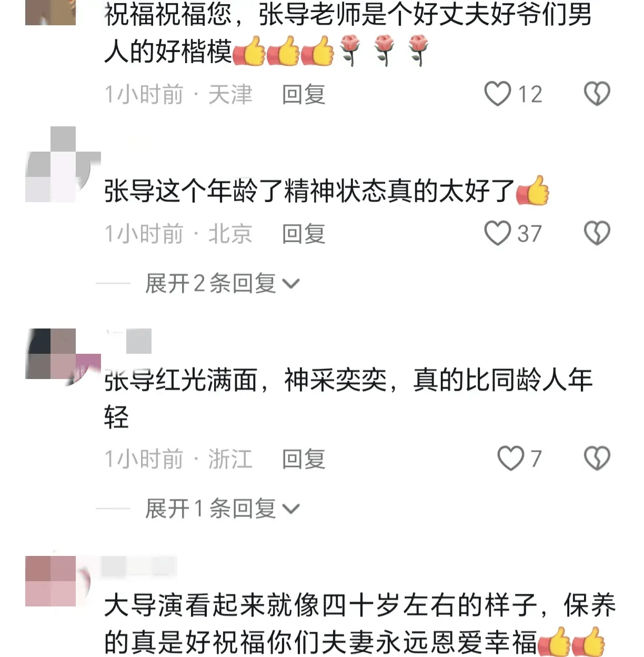Select the comment starting 大导演看起来就像四十岁
Image resolution: width=644 pixels, height=657 pixels.
360,624
